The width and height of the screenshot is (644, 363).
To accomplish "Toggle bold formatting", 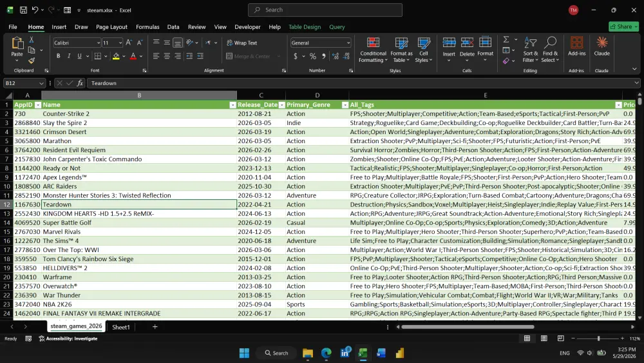I will click(x=59, y=56).
